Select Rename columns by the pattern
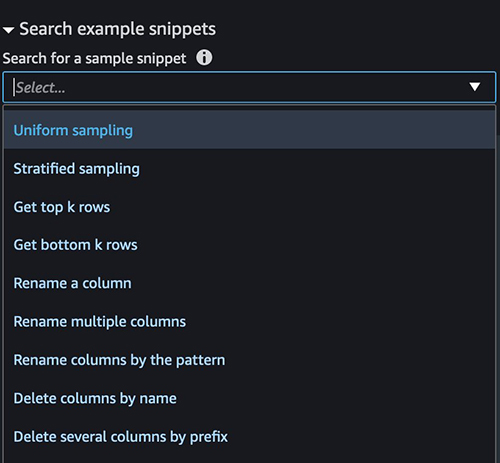The width and height of the screenshot is (500, 463). (x=119, y=360)
